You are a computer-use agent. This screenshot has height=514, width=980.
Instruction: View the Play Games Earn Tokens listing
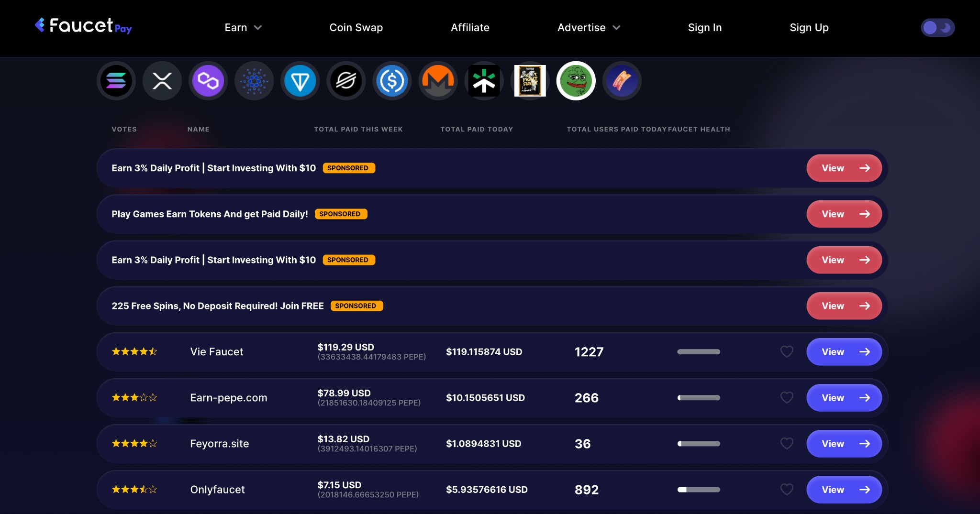[x=844, y=214]
